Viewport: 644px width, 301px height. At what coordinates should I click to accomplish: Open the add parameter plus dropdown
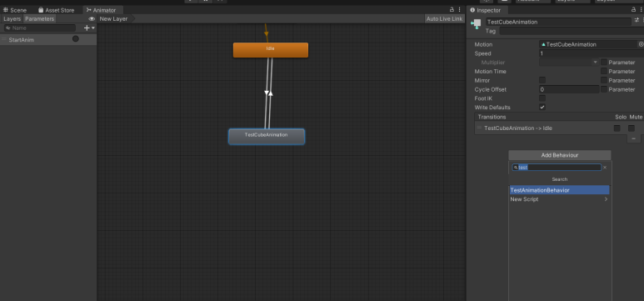pyautogui.click(x=89, y=28)
